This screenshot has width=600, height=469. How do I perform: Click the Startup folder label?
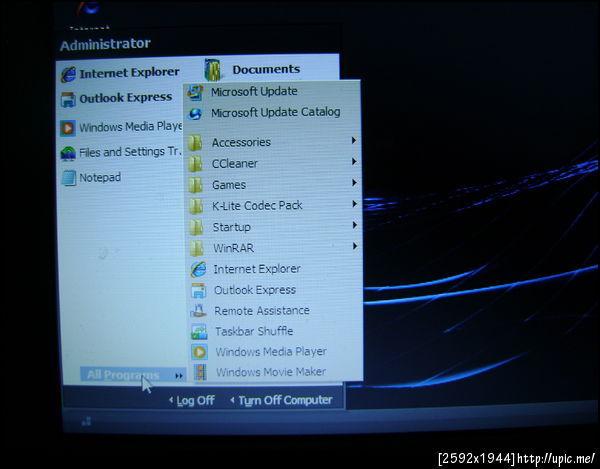[232, 227]
